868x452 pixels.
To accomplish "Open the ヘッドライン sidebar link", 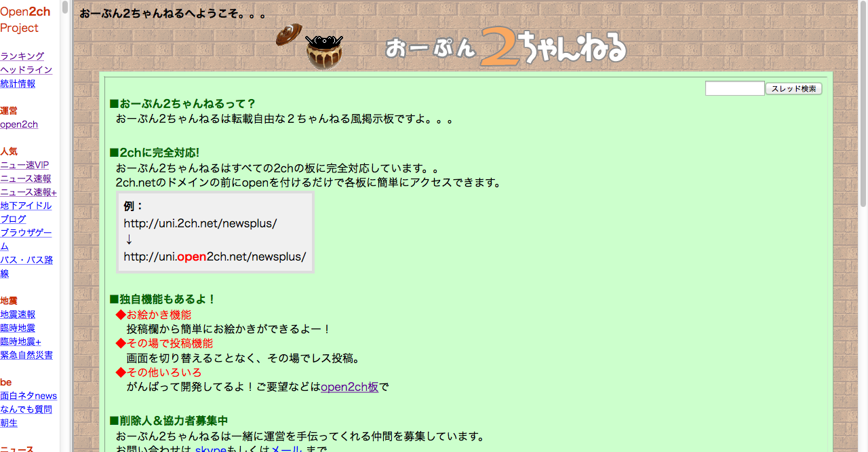I will click(26, 70).
